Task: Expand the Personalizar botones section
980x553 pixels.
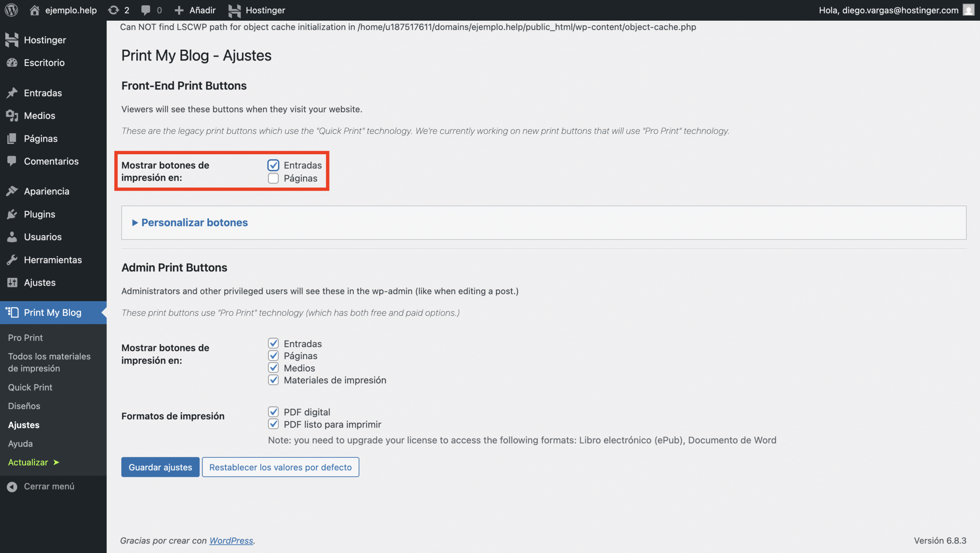Action: tap(194, 223)
